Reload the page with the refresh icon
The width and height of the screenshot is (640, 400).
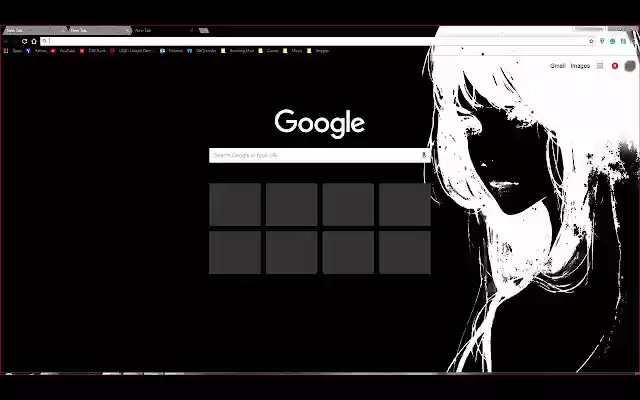[24, 41]
